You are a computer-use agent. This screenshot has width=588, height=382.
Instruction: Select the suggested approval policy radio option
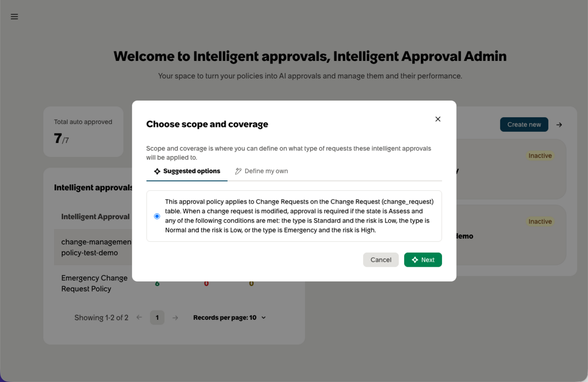click(157, 216)
